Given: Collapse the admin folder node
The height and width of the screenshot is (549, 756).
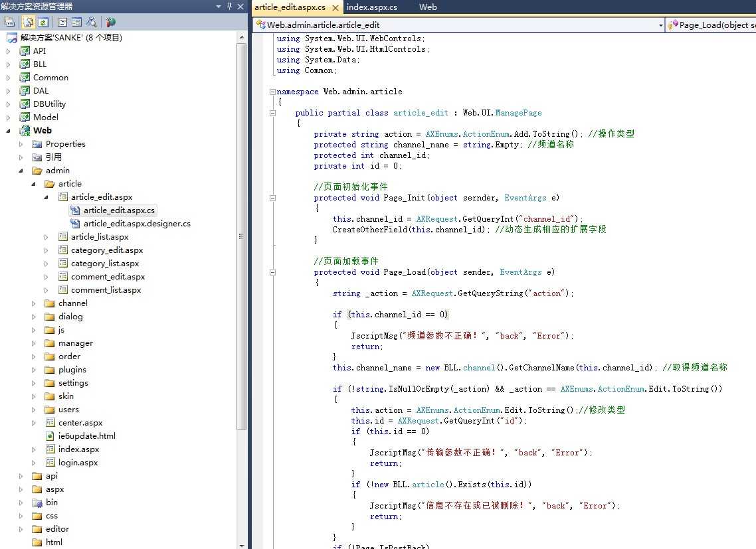Looking at the screenshot, I should 21,171.
